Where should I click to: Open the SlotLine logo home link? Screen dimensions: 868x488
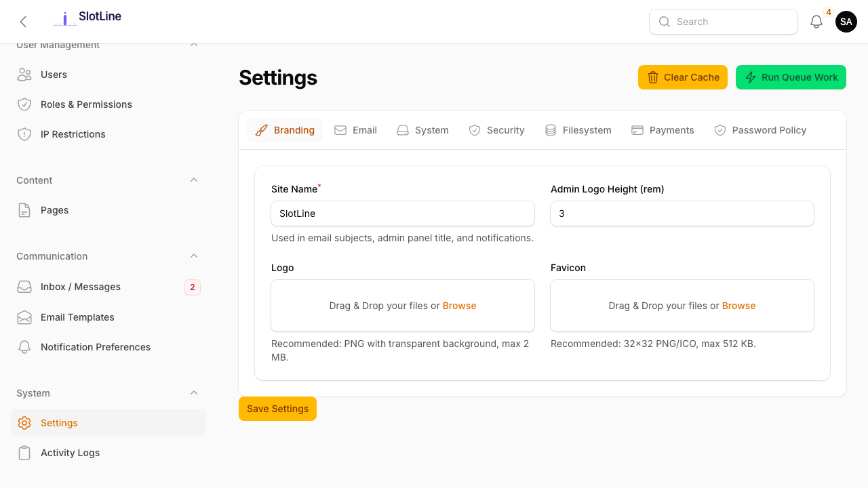pos(87,18)
